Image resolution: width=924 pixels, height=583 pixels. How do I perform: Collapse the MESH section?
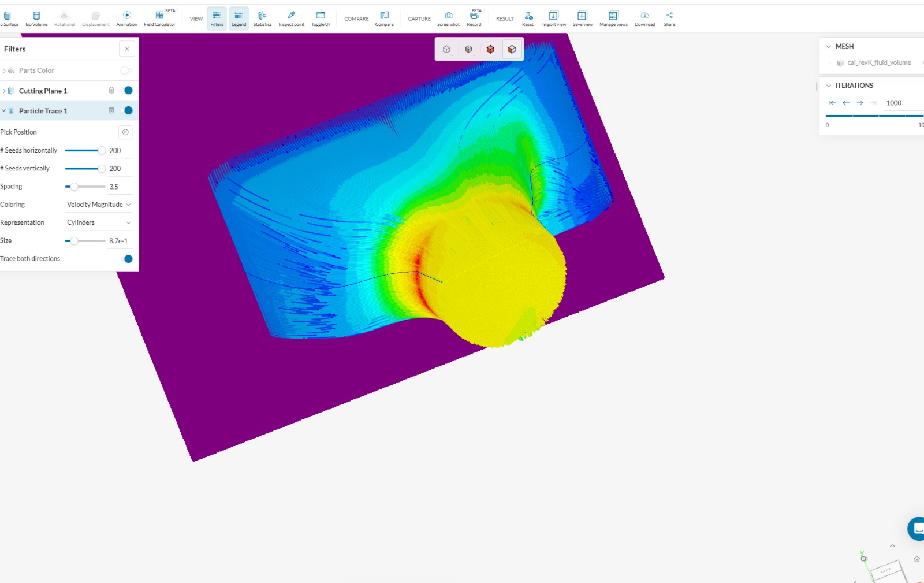tap(829, 46)
